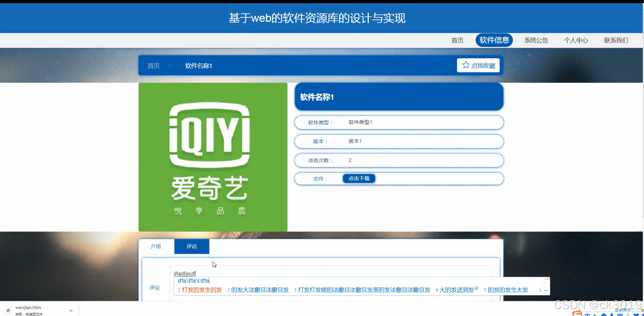Expand the wenjian.htm download options chevron
Screen dimensions: 644x316
click(x=71, y=311)
